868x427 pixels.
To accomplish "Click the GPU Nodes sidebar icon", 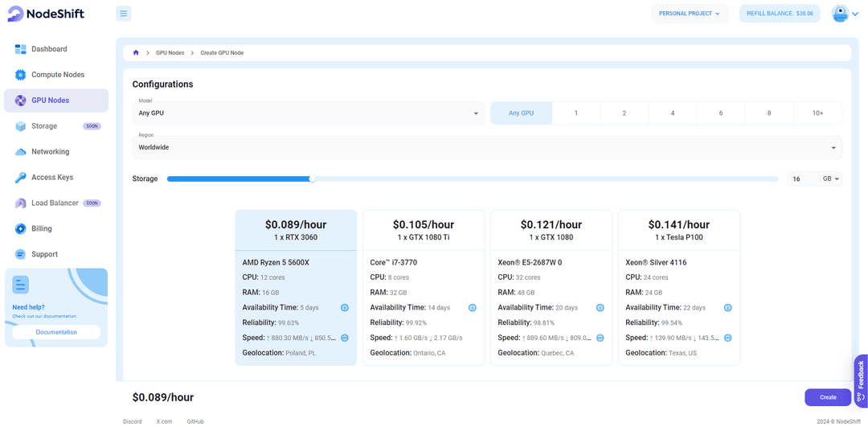I will coord(20,101).
